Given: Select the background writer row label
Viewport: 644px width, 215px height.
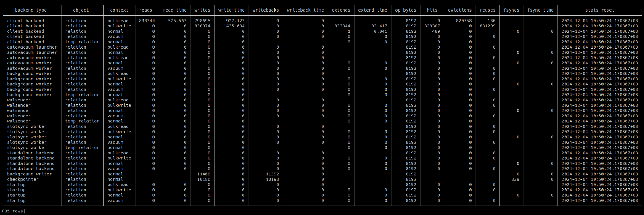Looking at the screenshot, I should 29,174.
